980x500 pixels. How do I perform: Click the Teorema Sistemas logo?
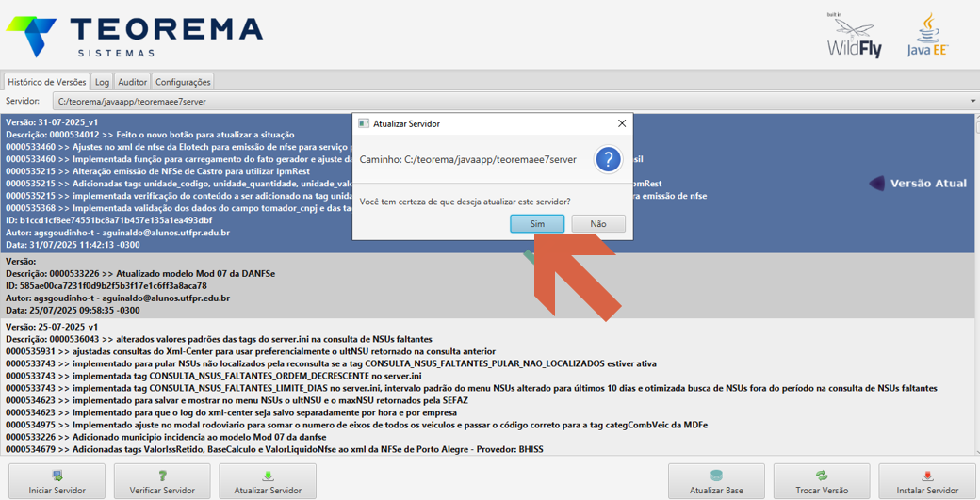tap(135, 36)
